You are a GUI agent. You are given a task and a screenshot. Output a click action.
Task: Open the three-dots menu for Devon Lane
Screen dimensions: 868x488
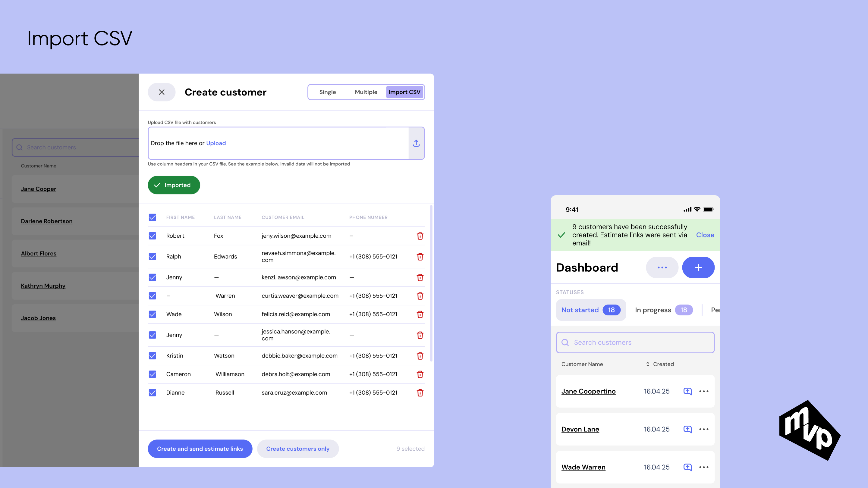pos(703,429)
